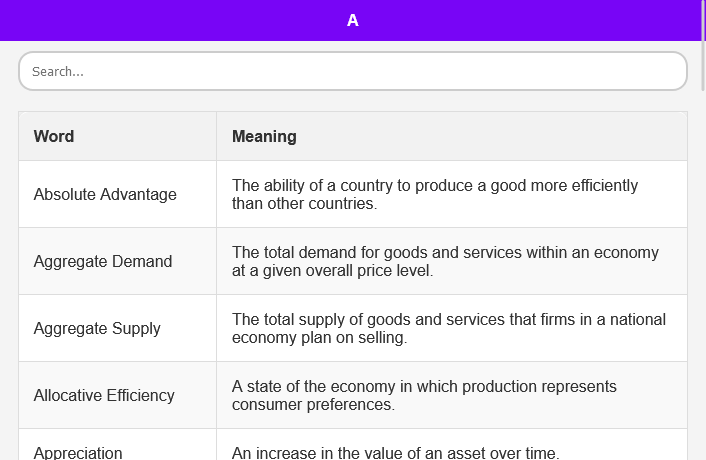706x460 pixels.
Task: Click the meaning mentioning consumer preferences
Action: tap(424, 395)
